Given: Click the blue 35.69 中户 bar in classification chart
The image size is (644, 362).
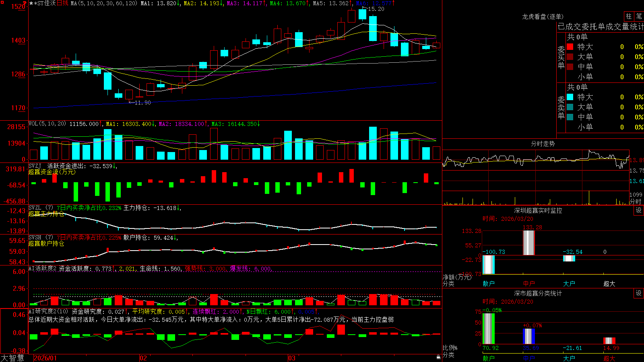Looking at the screenshot, I should tap(528, 336).
